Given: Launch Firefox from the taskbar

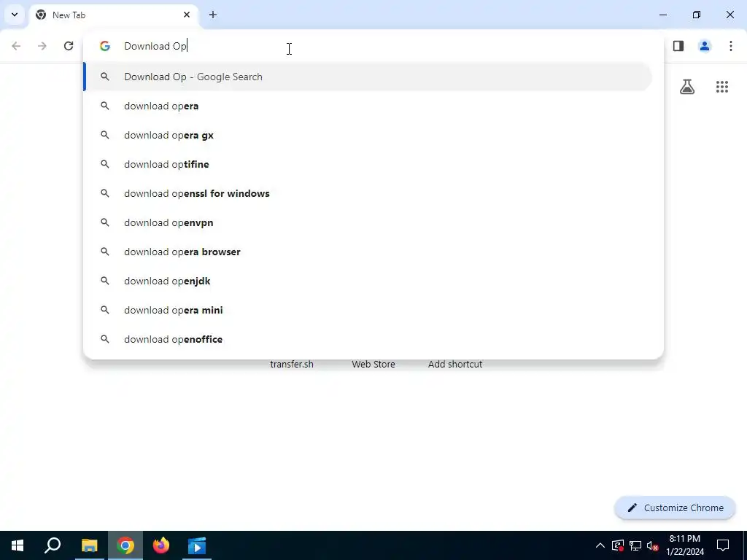Looking at the screenshot, I should (161, 545).
